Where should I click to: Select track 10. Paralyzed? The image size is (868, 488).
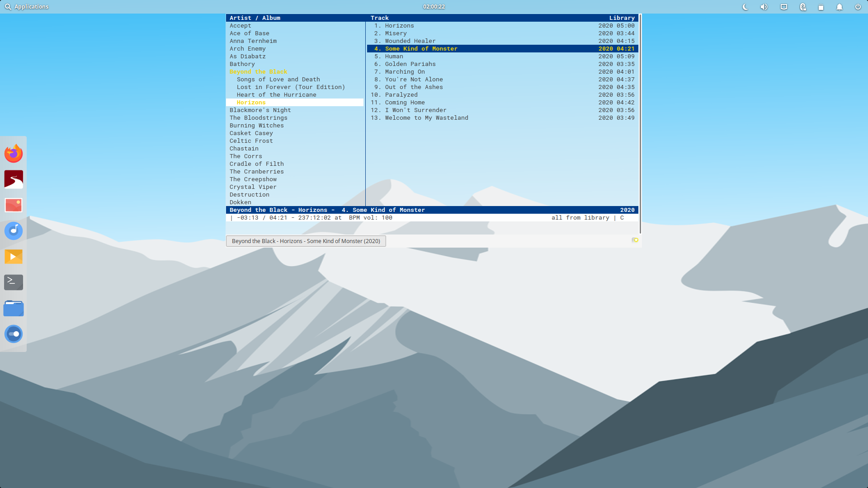[x=503, y=95]
